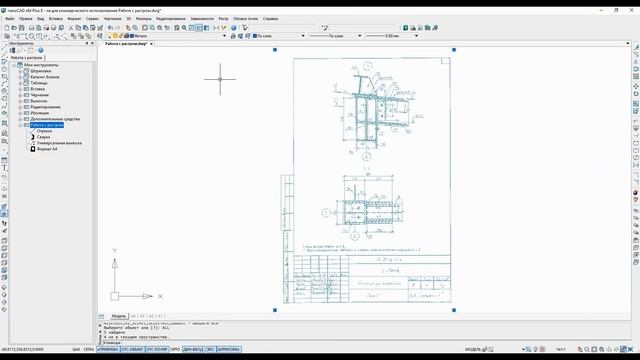640x360 pixels.
Task: Open the linetype 'По слою' dropdown
Action: point(360,36)
